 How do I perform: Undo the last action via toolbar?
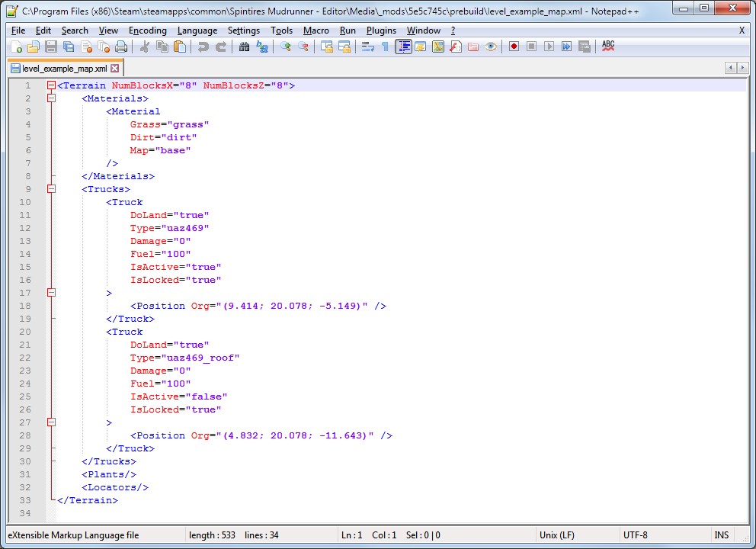pyautogui.click(x=203, y=47)
